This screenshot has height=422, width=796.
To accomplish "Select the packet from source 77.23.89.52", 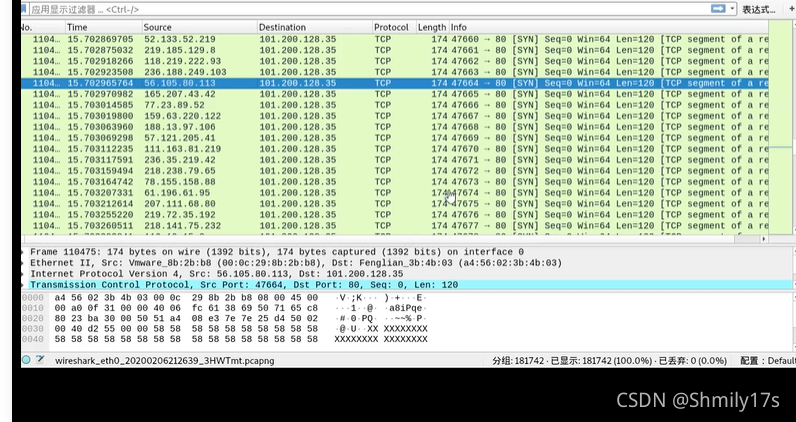I will [x=394, y=105].
